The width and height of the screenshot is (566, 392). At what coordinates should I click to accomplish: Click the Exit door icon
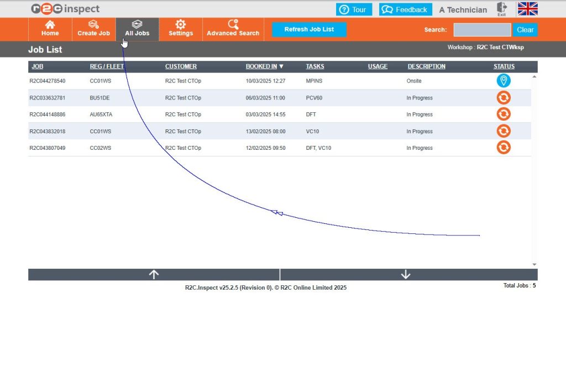501,9
